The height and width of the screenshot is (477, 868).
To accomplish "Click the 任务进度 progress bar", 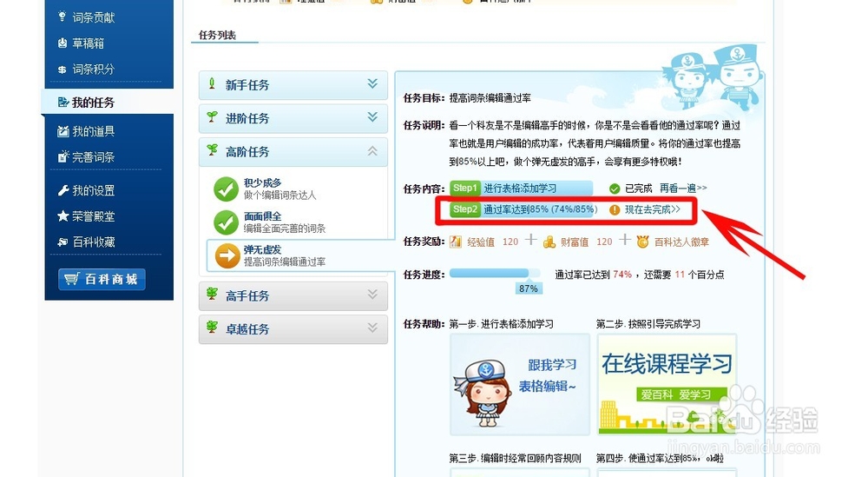I will 495,273.
